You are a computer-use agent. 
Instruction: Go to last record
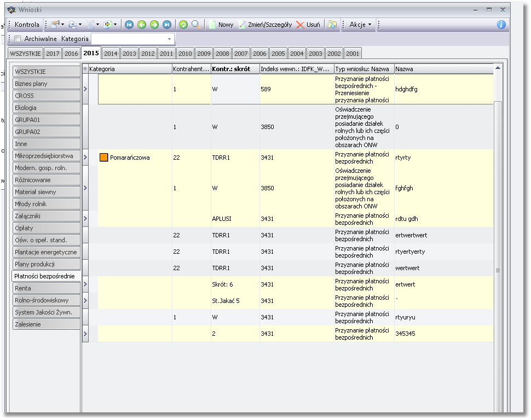[x=166, y=25]
